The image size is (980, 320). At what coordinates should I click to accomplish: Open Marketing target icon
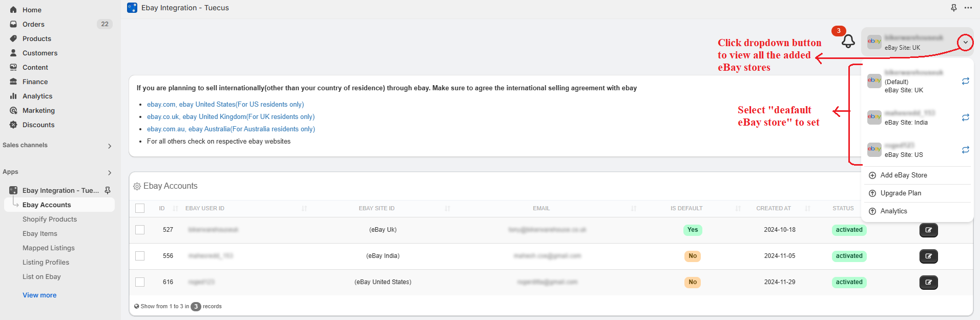(x=13, y=110)
